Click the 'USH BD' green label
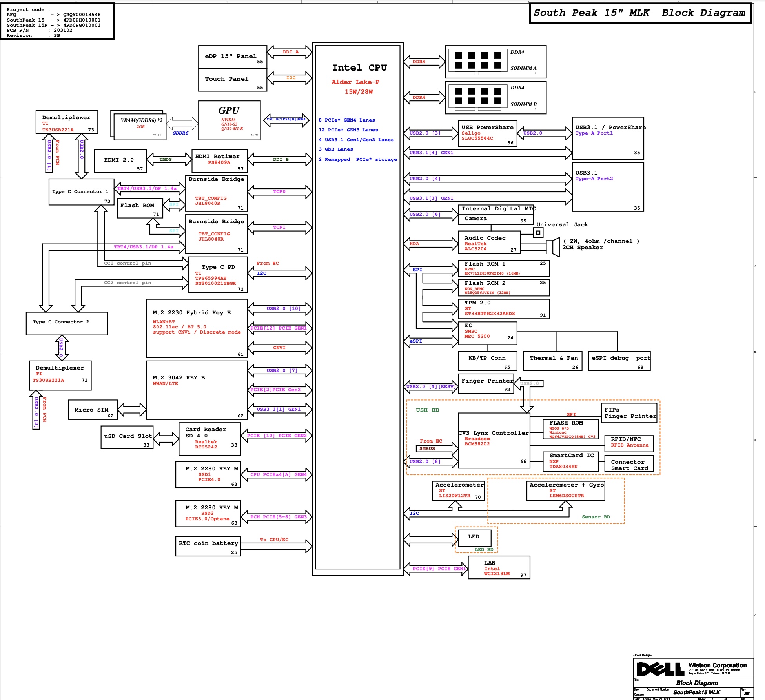This screenshot has width=765, height=700. pyautogui.click(x=428, y=410)
